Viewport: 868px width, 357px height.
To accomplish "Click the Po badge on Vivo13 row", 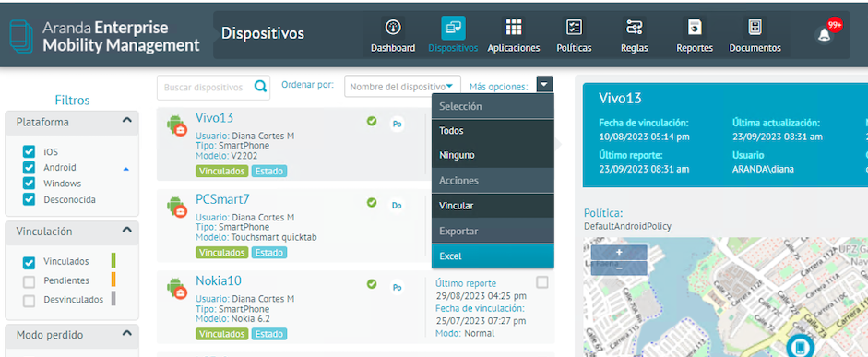I will tap(397, 124).
